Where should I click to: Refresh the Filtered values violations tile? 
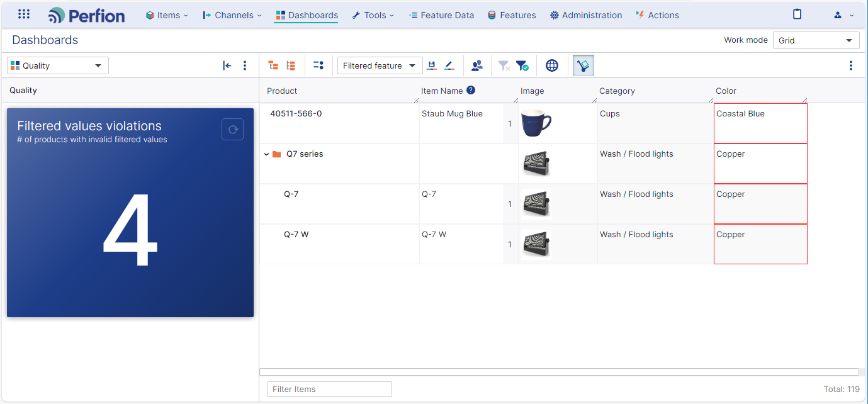click(x=233, y=130)
